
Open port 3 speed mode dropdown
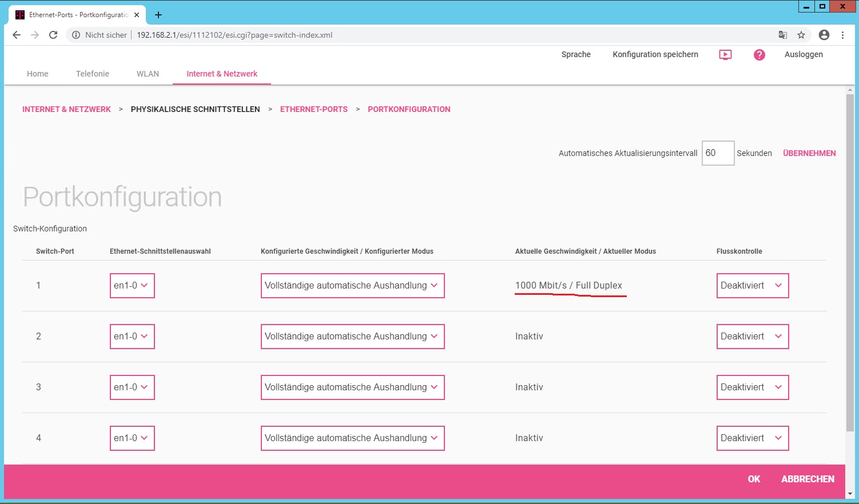click(352, 387)
